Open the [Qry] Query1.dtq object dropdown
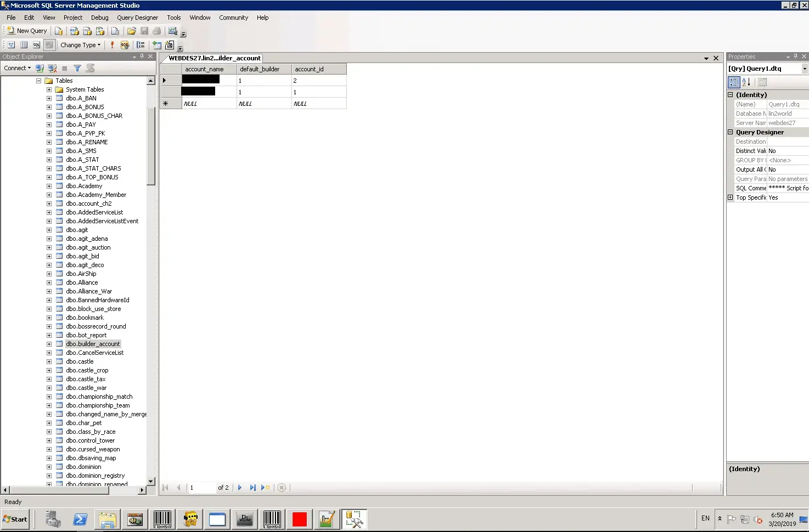The width and height of the screenshot is (809, 532). (x=805, y=69)
